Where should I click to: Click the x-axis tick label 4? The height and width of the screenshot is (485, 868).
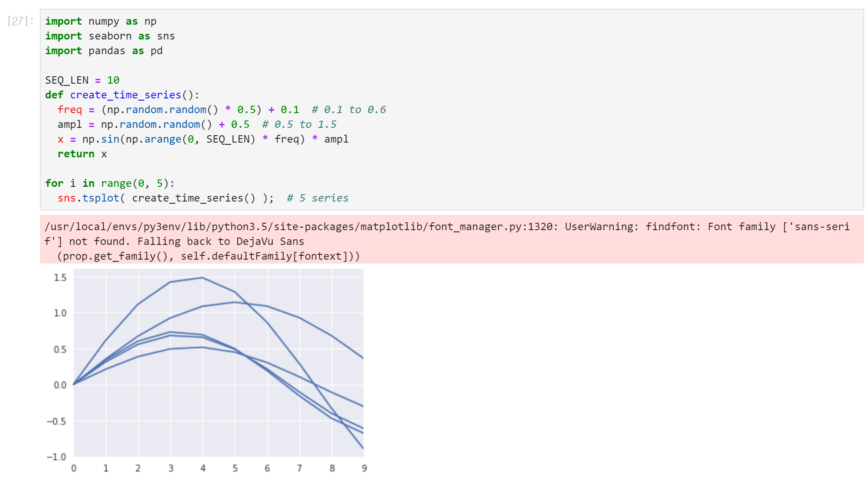(x=203, y=468)
